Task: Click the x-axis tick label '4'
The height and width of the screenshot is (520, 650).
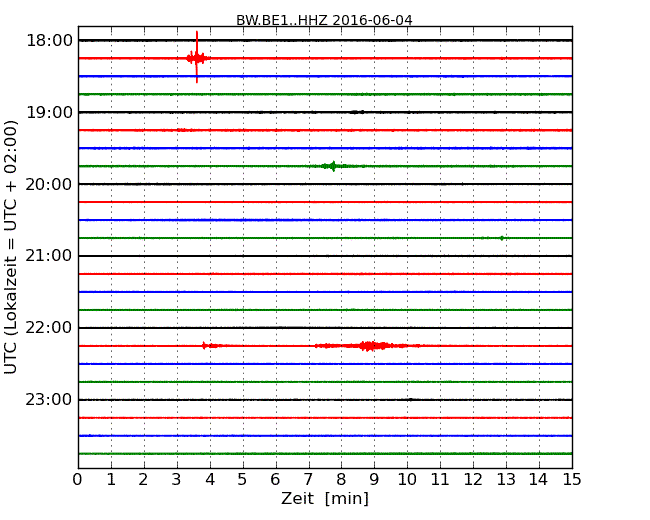Action: (x=210, y=479)
